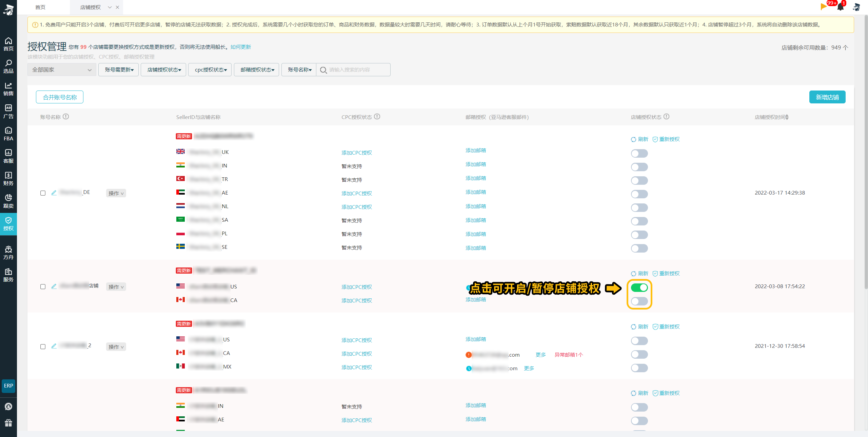Viewport: 868px width, 437px height.
Task: Select the 店铺授权 tab
Action: tap(91, 7)
